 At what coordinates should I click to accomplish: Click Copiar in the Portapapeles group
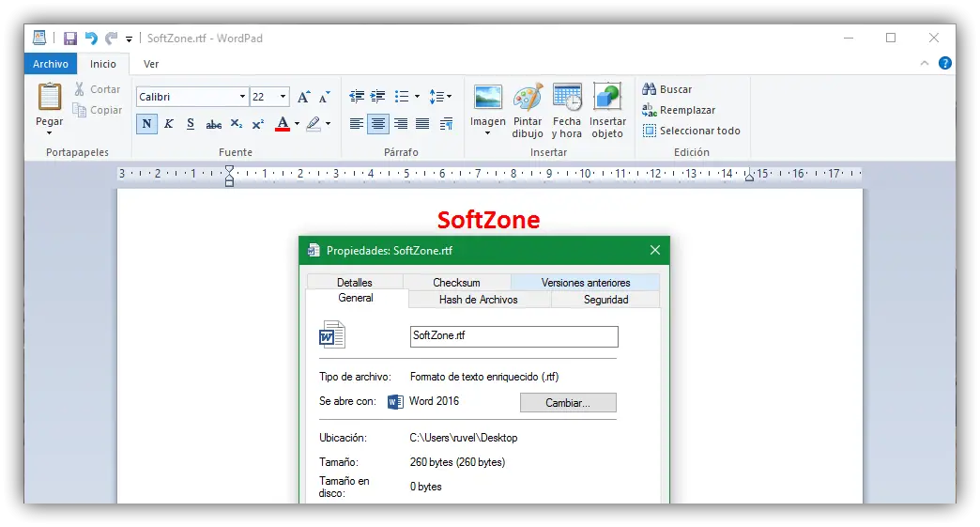tap(98, 110)
